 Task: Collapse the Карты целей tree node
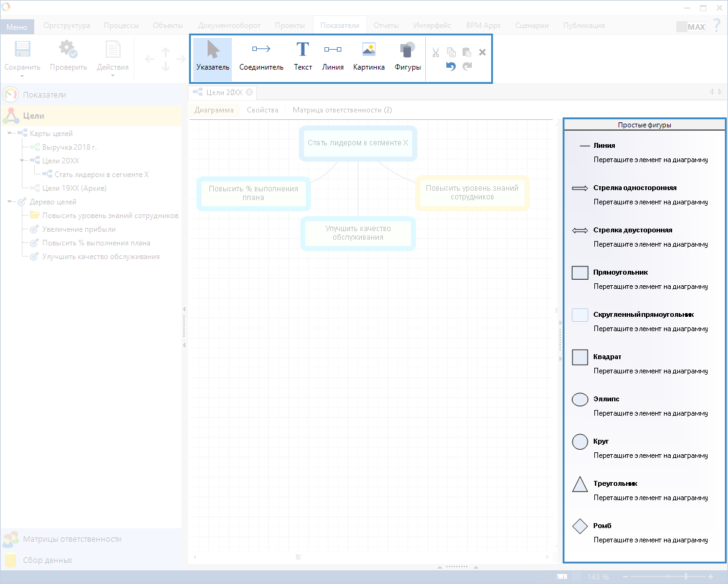pyautogui.click(x=10, y=134)
